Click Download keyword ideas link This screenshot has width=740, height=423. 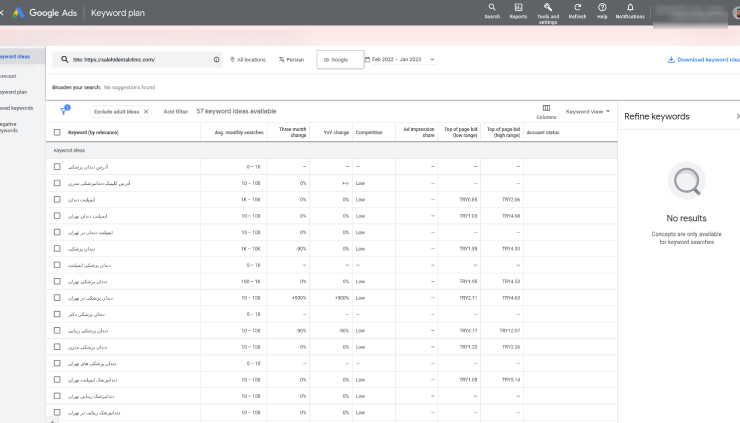(704, 59)
